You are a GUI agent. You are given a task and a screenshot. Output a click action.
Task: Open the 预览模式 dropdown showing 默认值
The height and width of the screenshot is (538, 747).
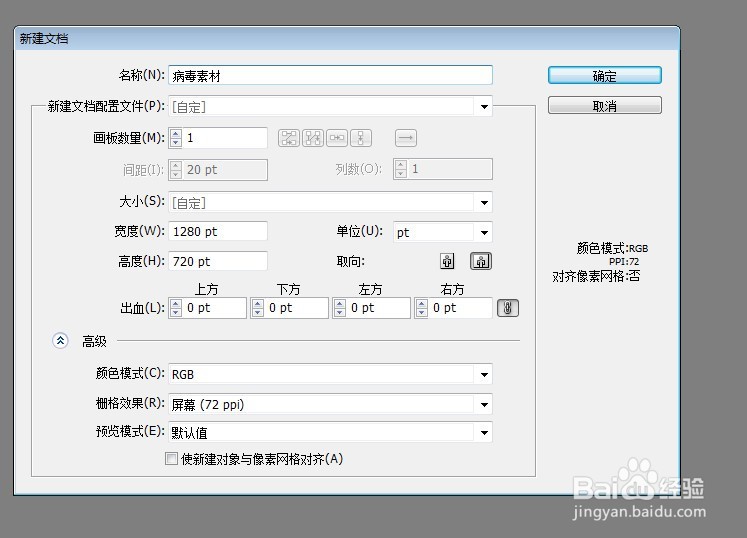(x=330, y=433)
